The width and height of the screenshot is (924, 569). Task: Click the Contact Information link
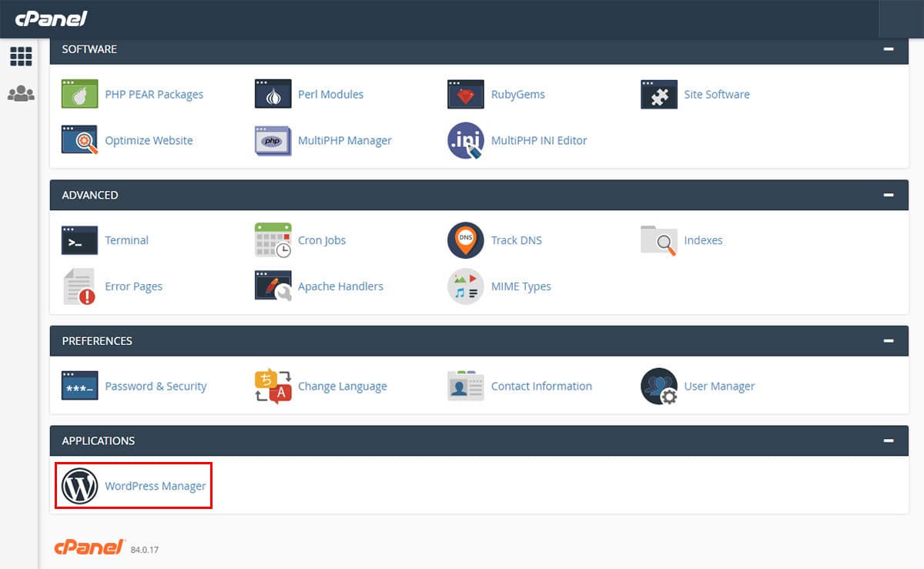(x=541, y=387)
